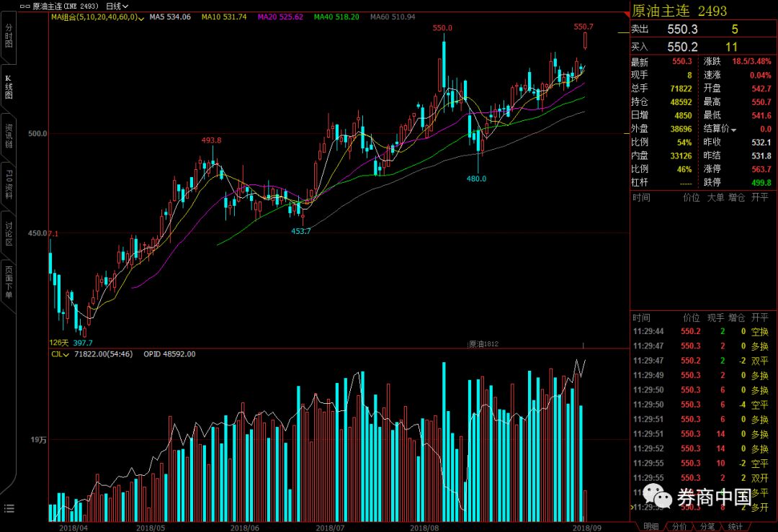This screenshot has width=778, height=532.
Task: Open the 资讯链 side tab
Action: [x=9, y=136]
